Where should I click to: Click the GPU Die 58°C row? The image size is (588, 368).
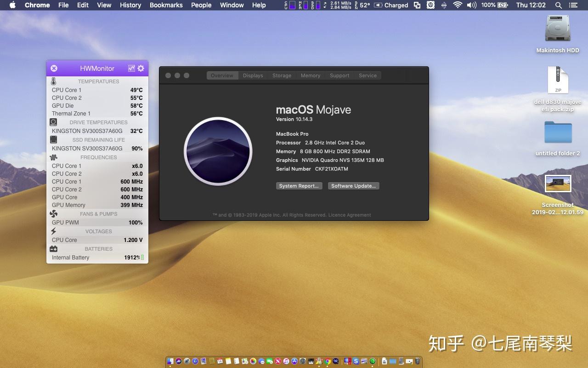coord(97,106)
